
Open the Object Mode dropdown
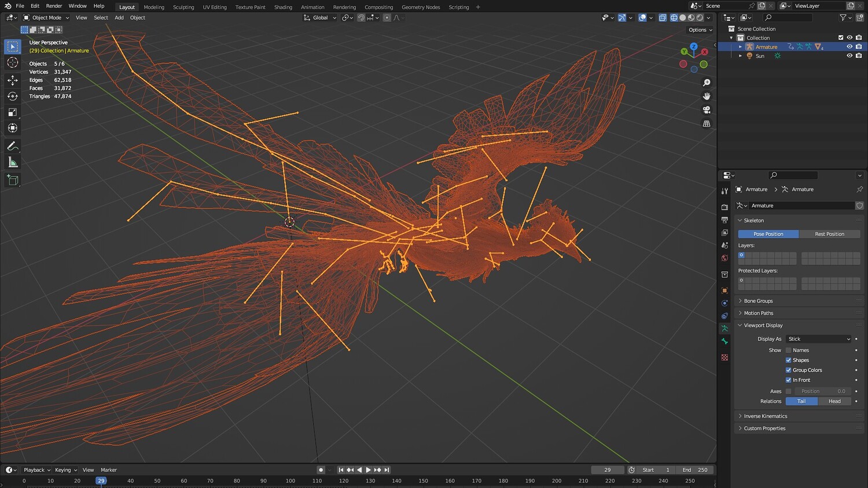tap(46, 18)
